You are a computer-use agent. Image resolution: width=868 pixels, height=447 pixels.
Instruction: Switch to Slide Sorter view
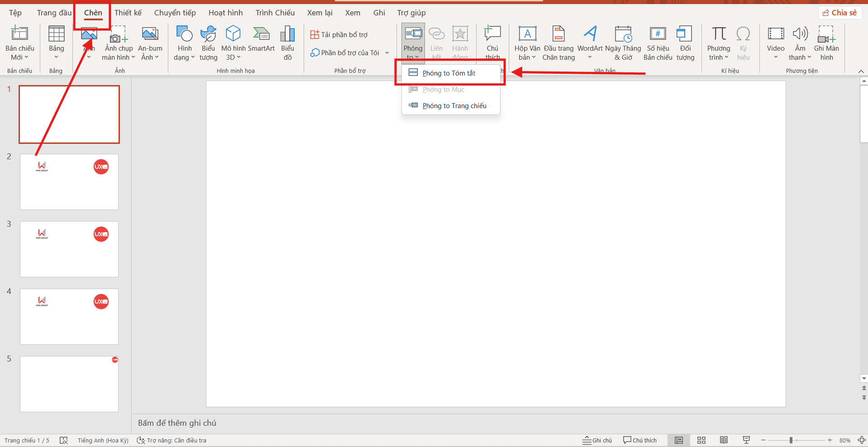coord(701,440)
